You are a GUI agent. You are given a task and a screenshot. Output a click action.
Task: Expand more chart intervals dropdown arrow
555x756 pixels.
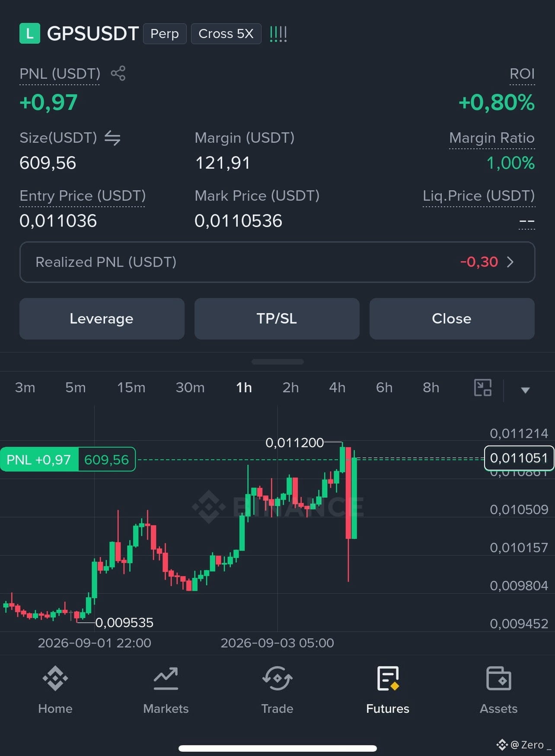(x=525, y=390)
